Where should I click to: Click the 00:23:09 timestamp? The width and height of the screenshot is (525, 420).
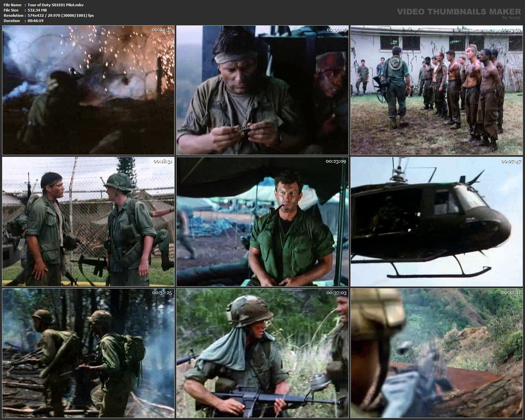coord(336,161)
